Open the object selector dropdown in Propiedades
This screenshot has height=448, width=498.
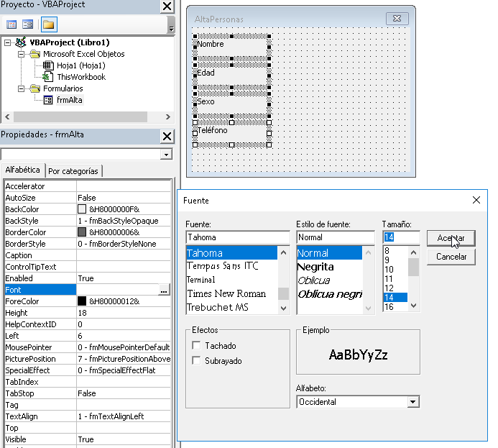pos(166,155)
